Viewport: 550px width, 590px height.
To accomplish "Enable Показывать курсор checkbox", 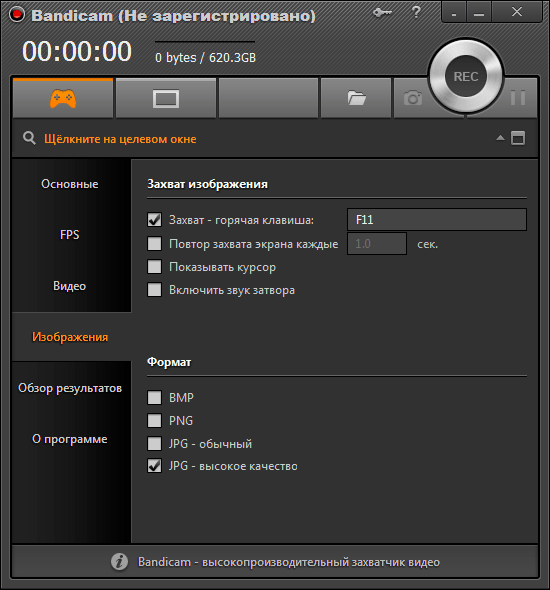I will click(x=154, y=267).
